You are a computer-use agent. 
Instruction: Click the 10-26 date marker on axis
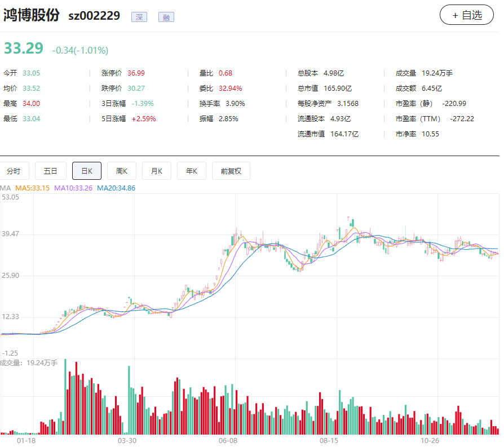[x=430, y=440]
